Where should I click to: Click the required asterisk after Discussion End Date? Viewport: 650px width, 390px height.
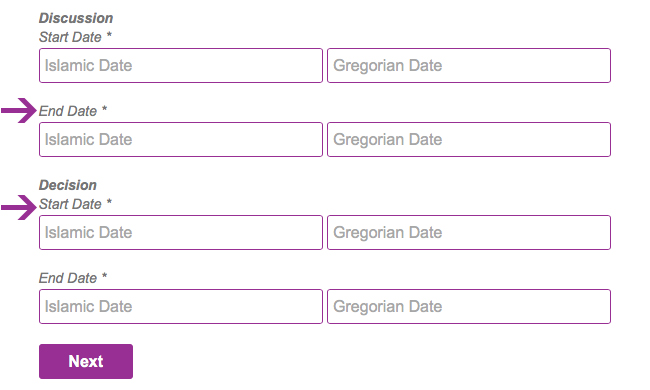[104, 109]
